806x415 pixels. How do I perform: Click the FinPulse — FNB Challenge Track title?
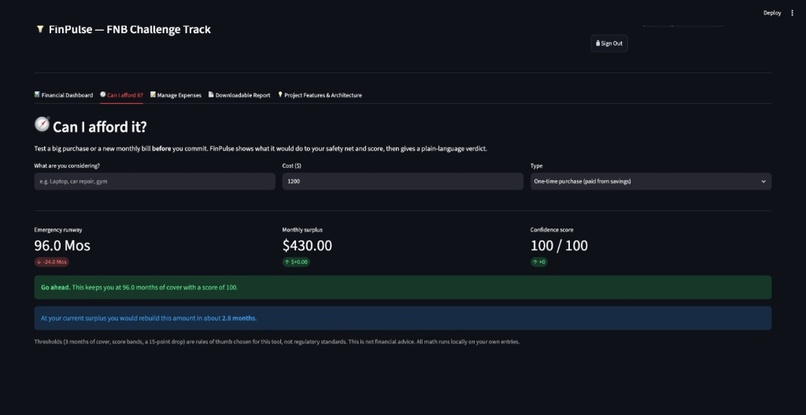coord(130,30)
